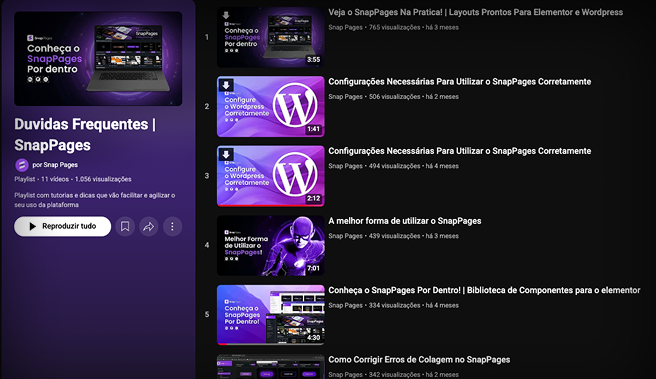Click download arrow on first video thumbnail
656x379 pixels.
click(226, 15)
